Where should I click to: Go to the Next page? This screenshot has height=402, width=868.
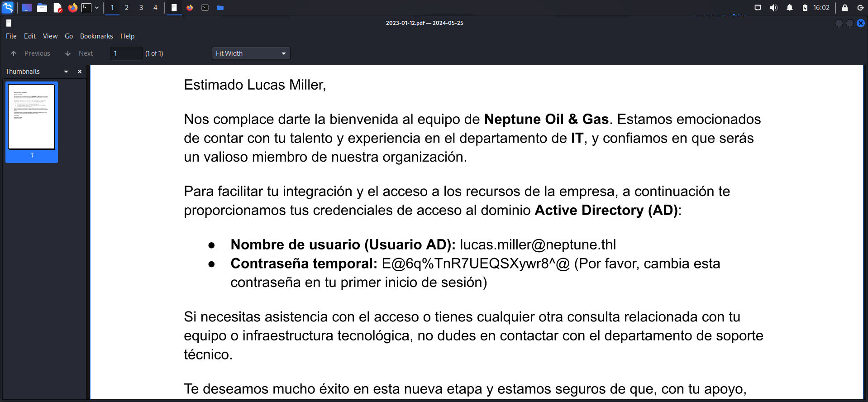pos(79,53)
